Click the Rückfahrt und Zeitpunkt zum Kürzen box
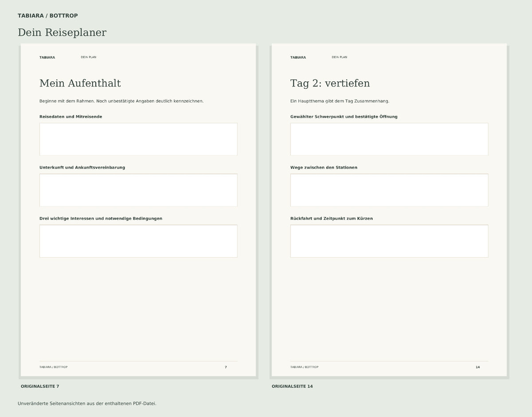Viewport: 532px width, 417px height. pos(389,241)
